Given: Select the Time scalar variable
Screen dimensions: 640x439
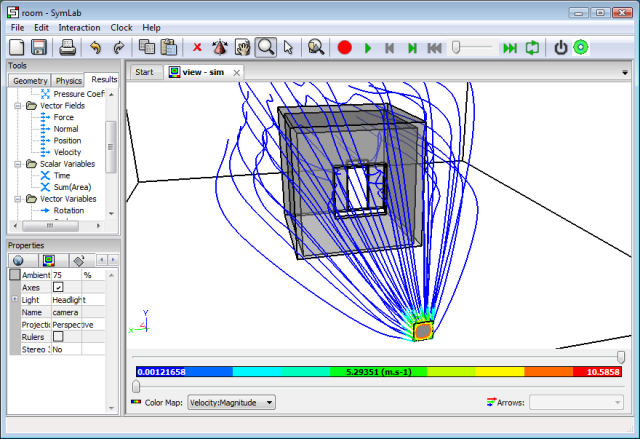Looking at the screenshot, I should pos(62,176).
